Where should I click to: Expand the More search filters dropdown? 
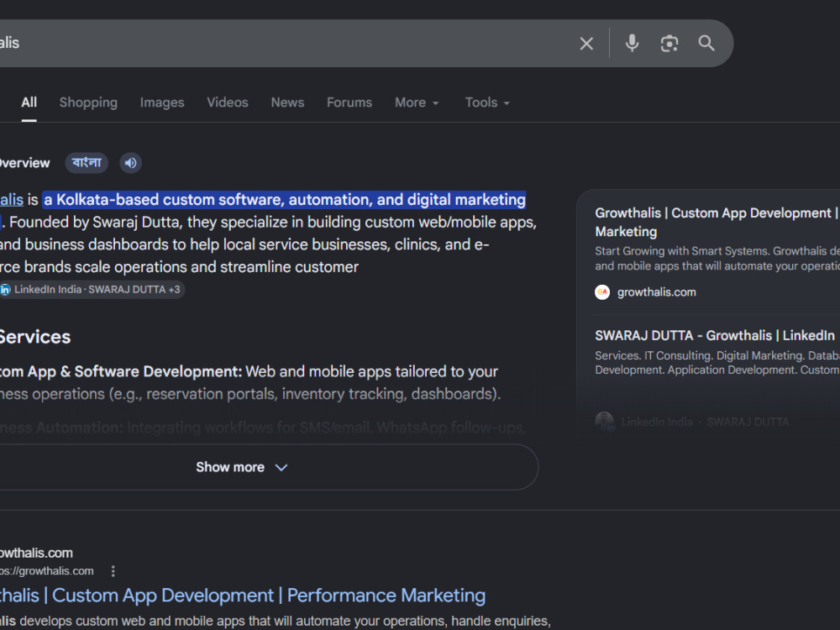pos(417,102)
